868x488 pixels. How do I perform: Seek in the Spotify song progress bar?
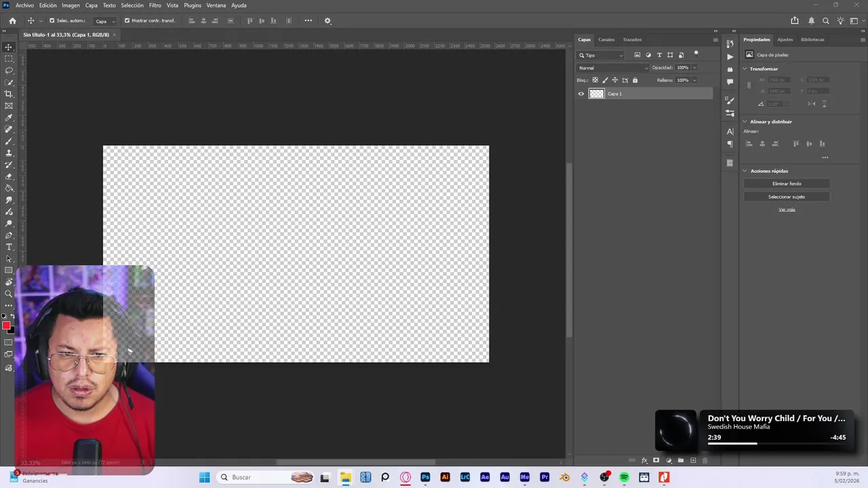point(776,444)
